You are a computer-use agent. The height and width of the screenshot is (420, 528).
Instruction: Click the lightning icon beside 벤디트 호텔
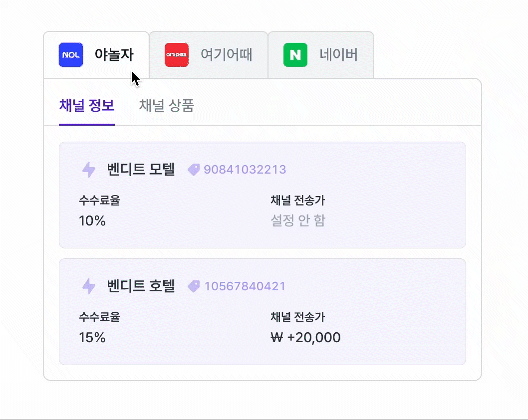tap(89, 286)
